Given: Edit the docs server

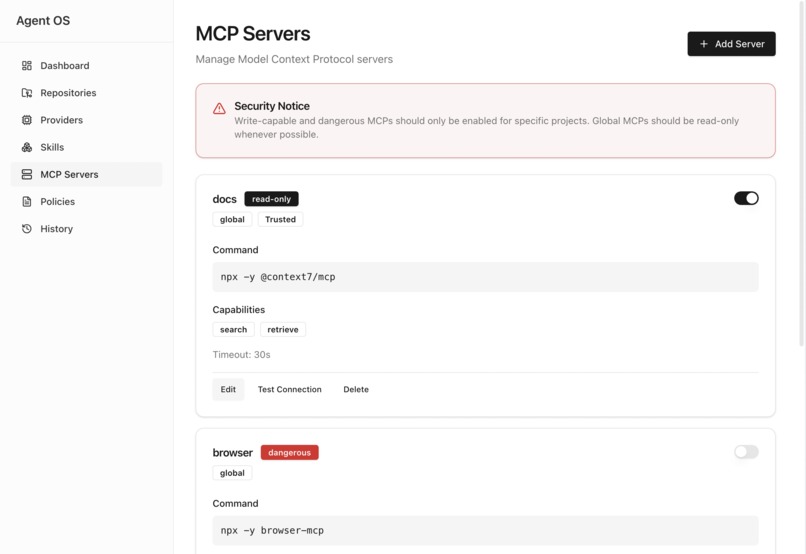Looking at the screenshot, I should (228, 390).
